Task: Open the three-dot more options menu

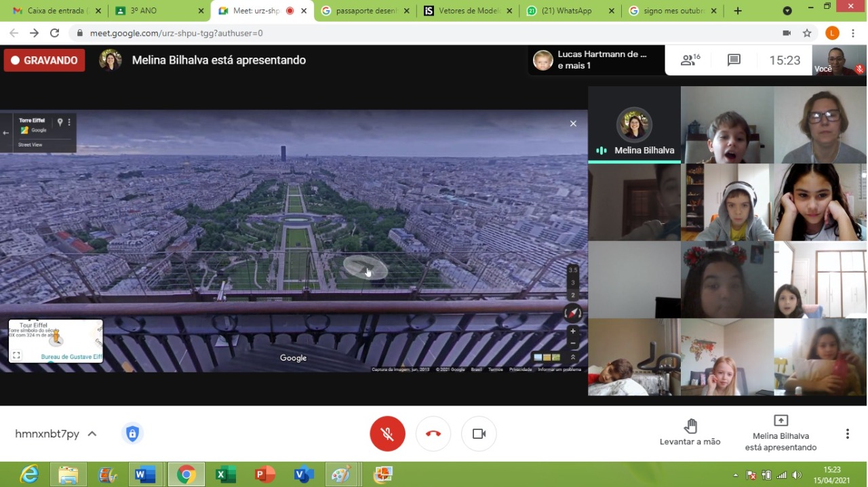Action: click(847, 433)
